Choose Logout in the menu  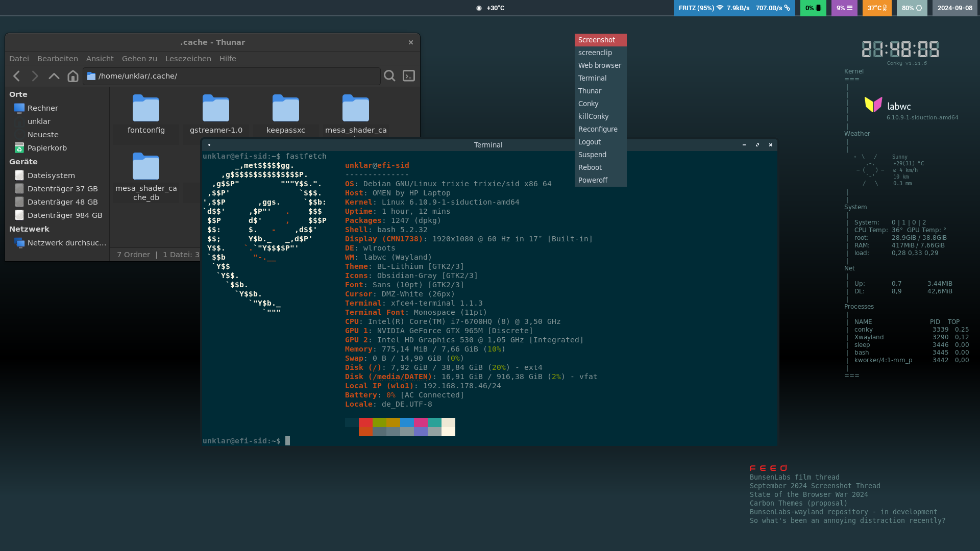[x=600, y=142]
